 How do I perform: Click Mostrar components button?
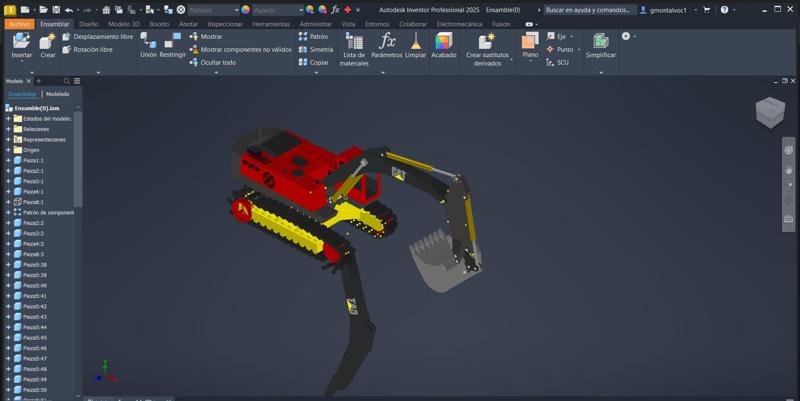tap(206, 37)
